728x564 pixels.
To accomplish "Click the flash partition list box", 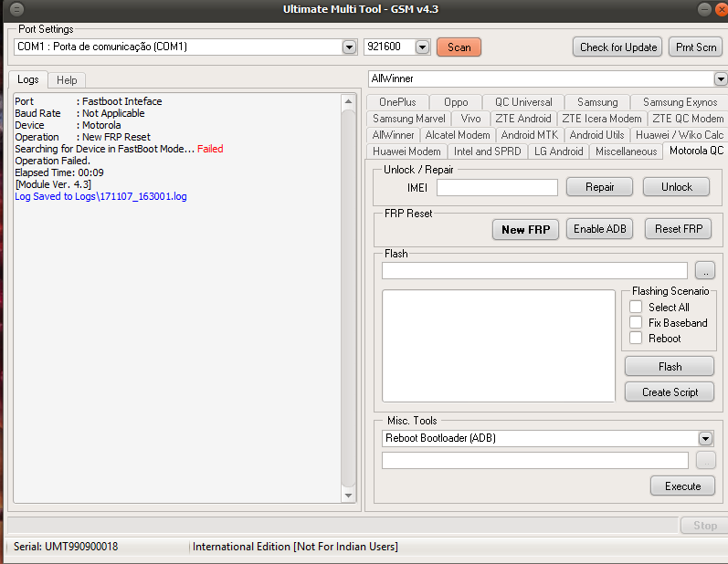I will 498,346.
